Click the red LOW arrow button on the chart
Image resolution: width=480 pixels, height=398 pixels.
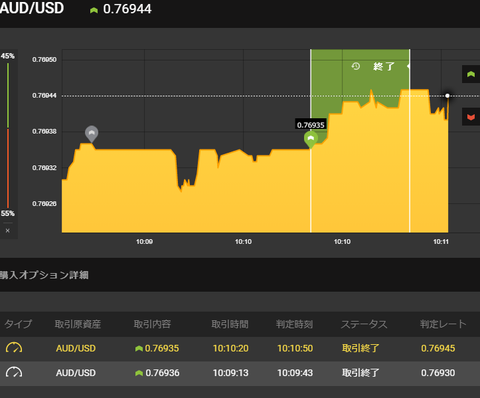[471, 117]
